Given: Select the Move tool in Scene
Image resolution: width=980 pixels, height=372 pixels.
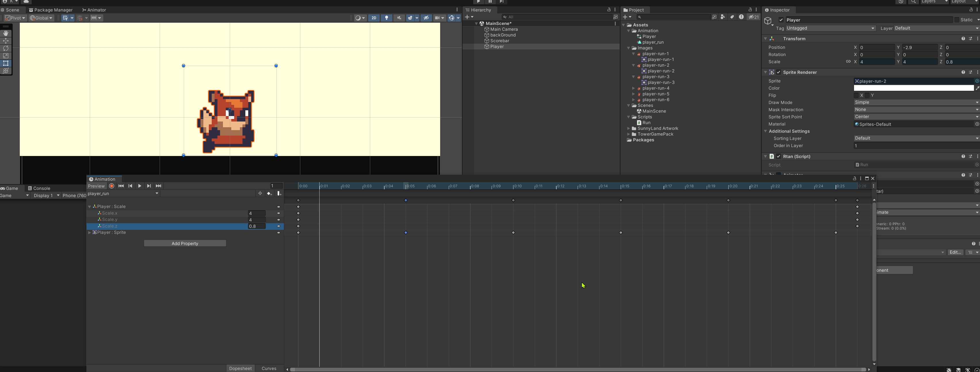Looking at the screenshot, I should [6, 41].
